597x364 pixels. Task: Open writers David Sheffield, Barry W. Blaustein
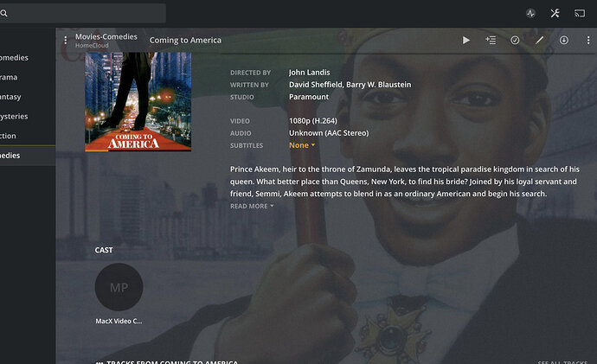point(350,85)
